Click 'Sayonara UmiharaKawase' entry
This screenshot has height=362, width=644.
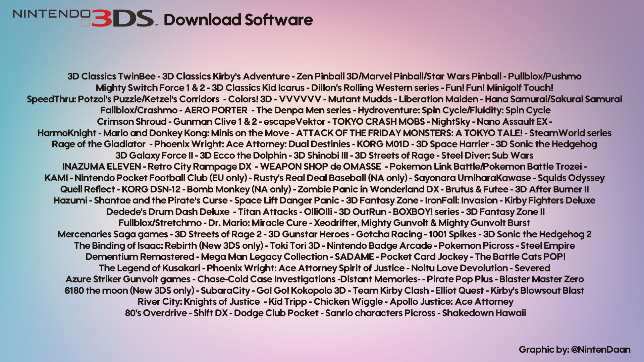tap(473, 178)
